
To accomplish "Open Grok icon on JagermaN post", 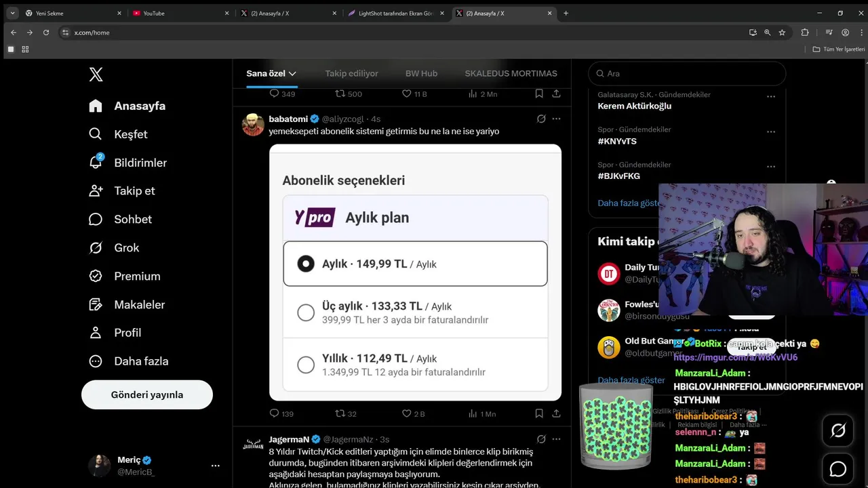I will pyautogui.click(x=541, y=439).
